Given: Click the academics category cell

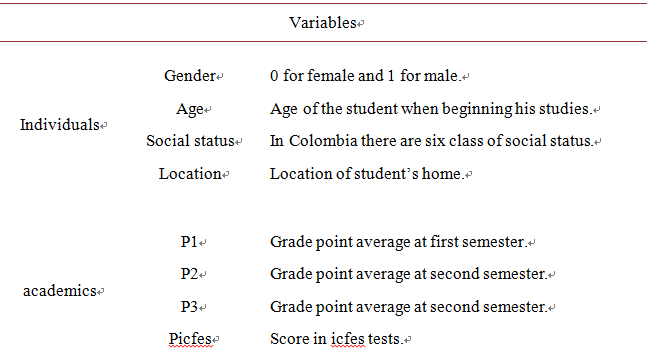Looking at the screenshot, I should (60, 291).
